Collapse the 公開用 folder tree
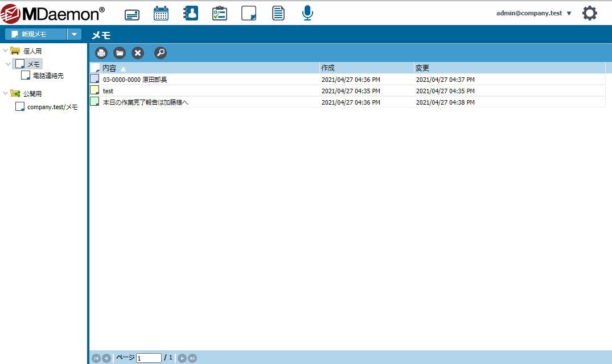The height and width of the screenshot is (364, 612). tap(6, 94)
